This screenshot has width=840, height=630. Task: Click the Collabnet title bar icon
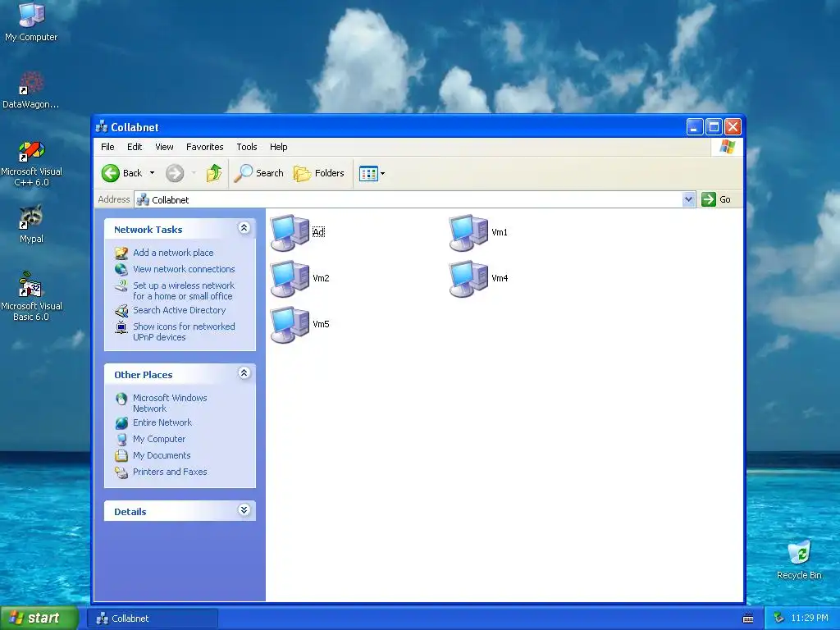coord(101,127)
